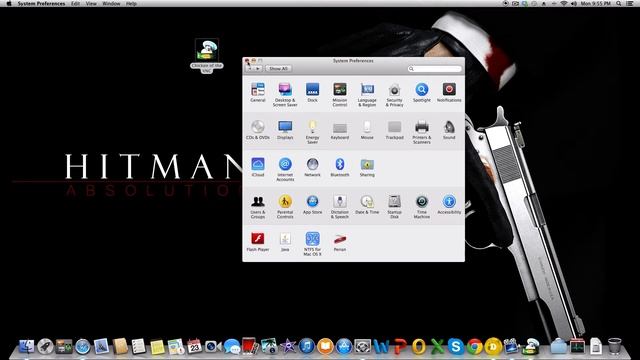Select Chicken of the VNC desktop icon

[207, 56]
